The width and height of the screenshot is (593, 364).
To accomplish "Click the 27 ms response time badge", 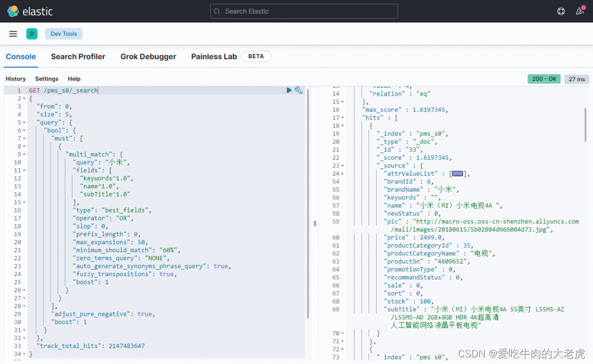I will click(577, 79).
